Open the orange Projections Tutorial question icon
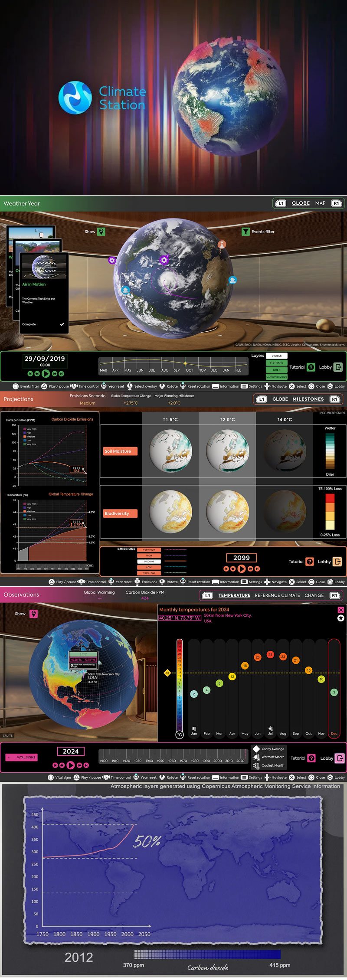 (310, 562)
